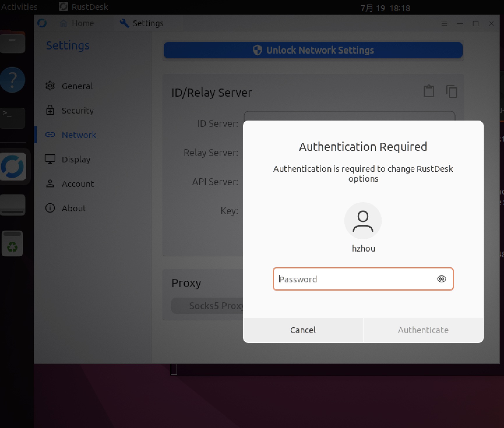The width and height of the screenshot is (504, 428).
Task: Click the RustDesk logo icon top left
Action: click(42, 23)
